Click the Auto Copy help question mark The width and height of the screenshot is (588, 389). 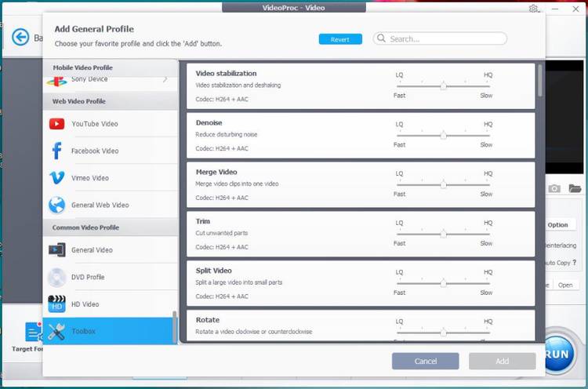(574, 263)
